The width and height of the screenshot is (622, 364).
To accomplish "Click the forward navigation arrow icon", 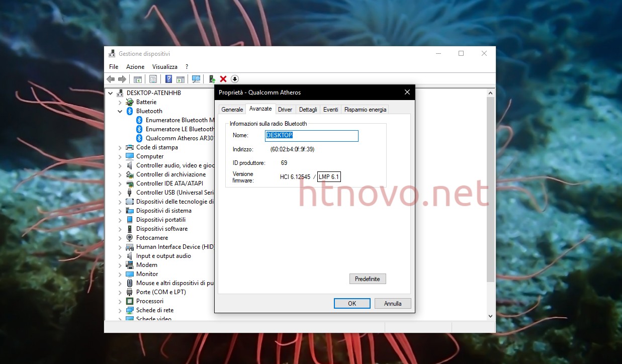I will tap(122, 79).
